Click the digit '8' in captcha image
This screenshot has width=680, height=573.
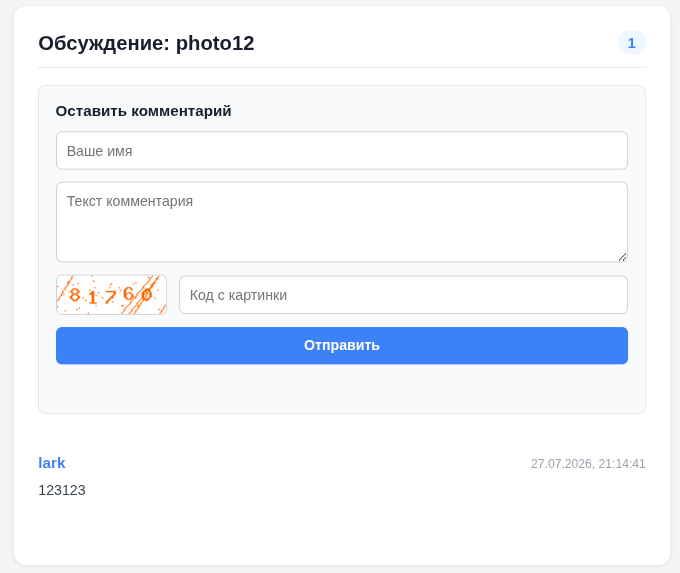click(x=75, y=295)
